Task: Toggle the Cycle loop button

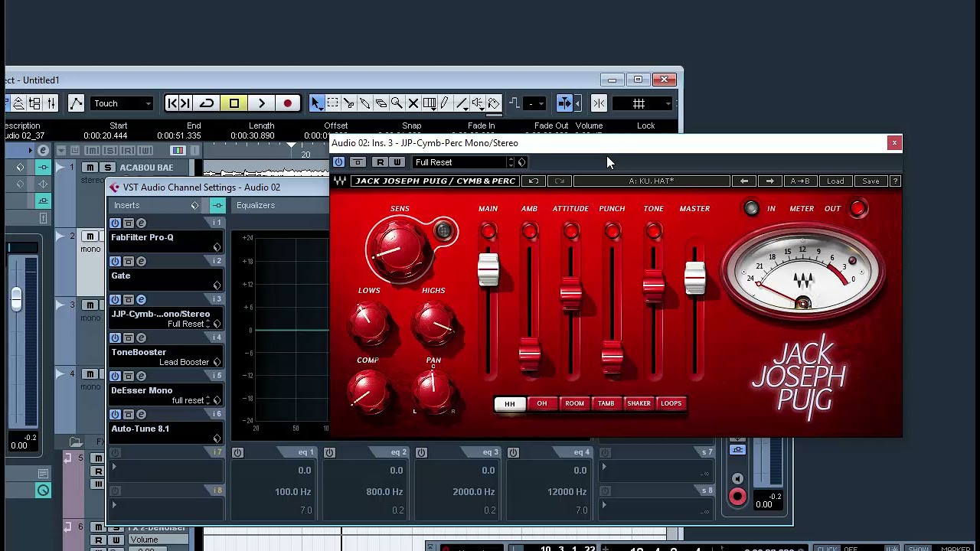Action: tap(207, 103)
